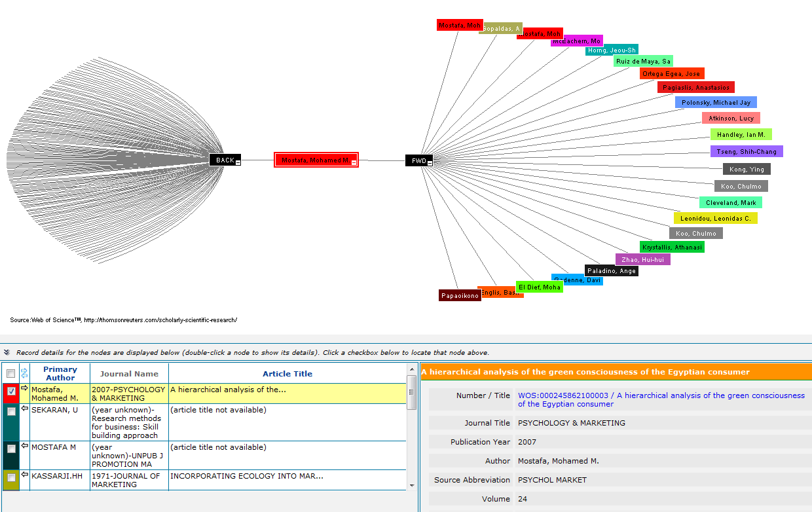The image size is (812, 512).
Task: Click the 'UNPUB J PROMOTION MA' journal cell
Action: tap(129, 456)
